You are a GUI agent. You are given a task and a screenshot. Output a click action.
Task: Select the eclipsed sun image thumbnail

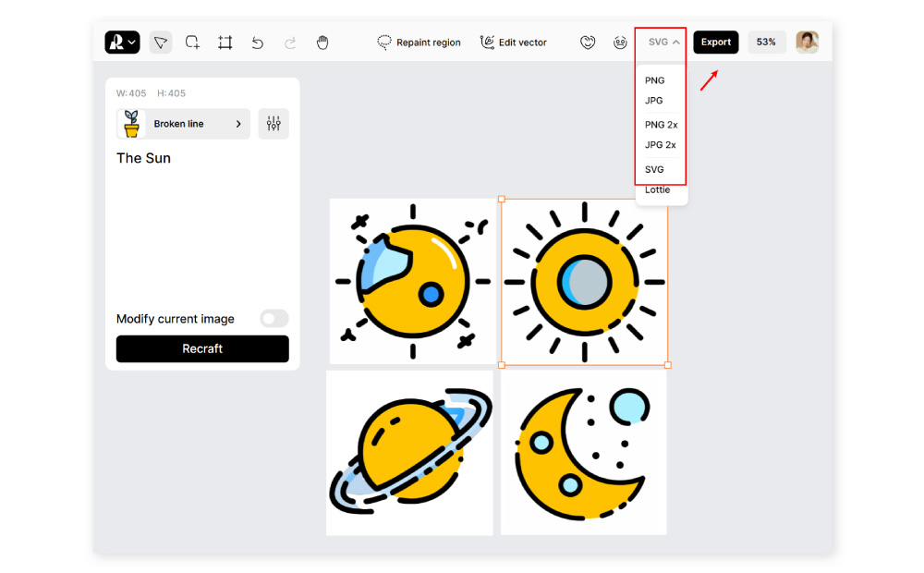click(584, 282)
